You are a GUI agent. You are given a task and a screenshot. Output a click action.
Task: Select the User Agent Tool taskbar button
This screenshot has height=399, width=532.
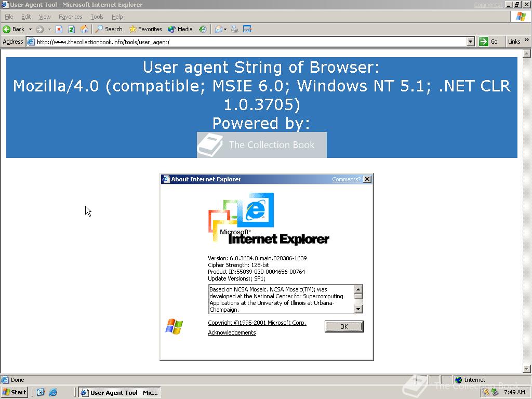click(119, 393)
